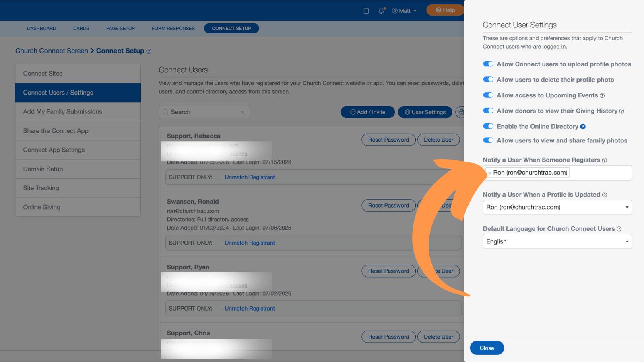The image size is (644, 362).
Task: Open the Form Responses tab
Action: point(173,28)
